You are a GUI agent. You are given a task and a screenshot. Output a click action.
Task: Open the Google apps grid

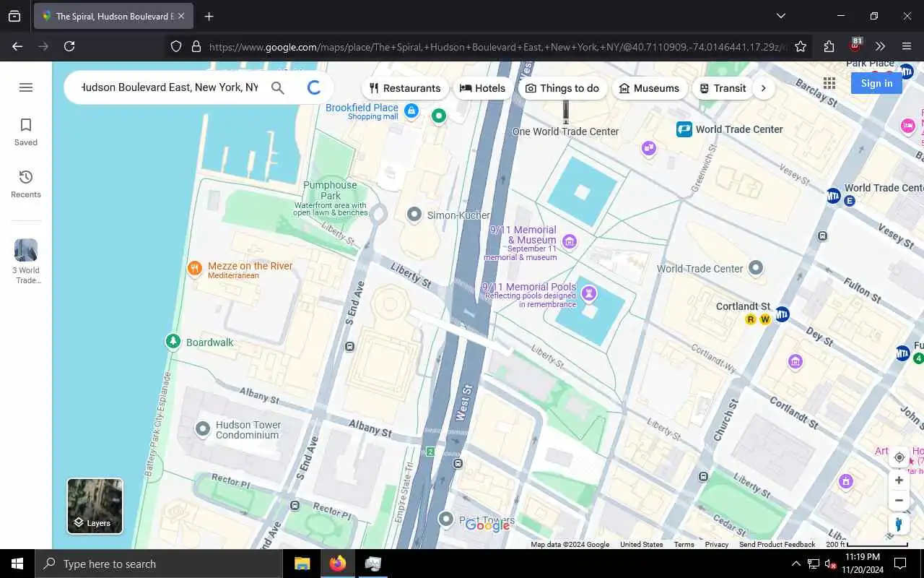coord(829,83)
